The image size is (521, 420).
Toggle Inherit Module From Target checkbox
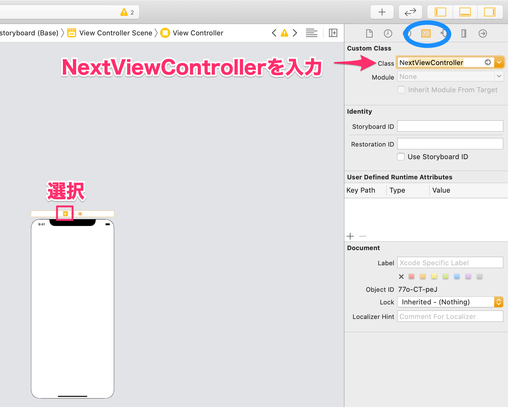click(x=401, y=90)
